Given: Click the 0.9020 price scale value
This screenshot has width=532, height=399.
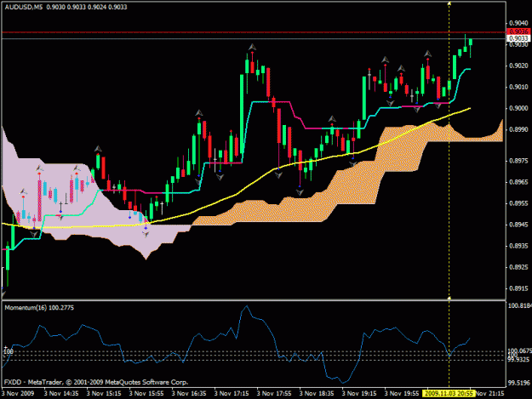Looking at the screenshot, I should 518,66.
